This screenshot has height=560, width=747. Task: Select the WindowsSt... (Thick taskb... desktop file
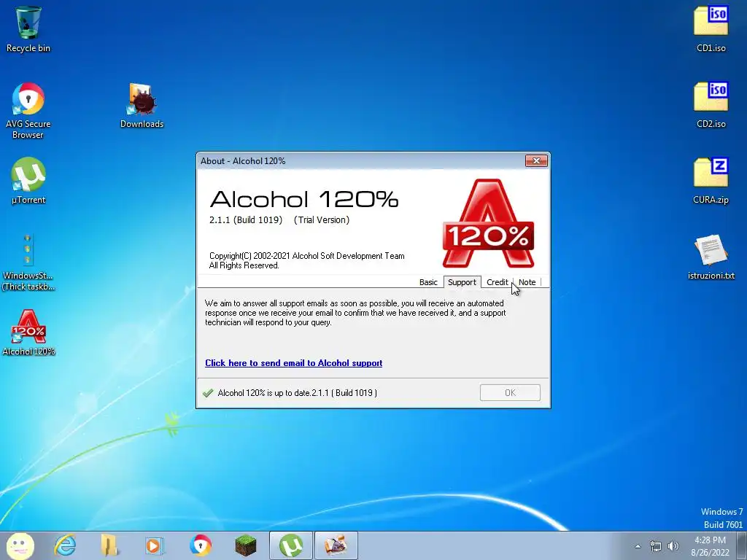[28, 262]
